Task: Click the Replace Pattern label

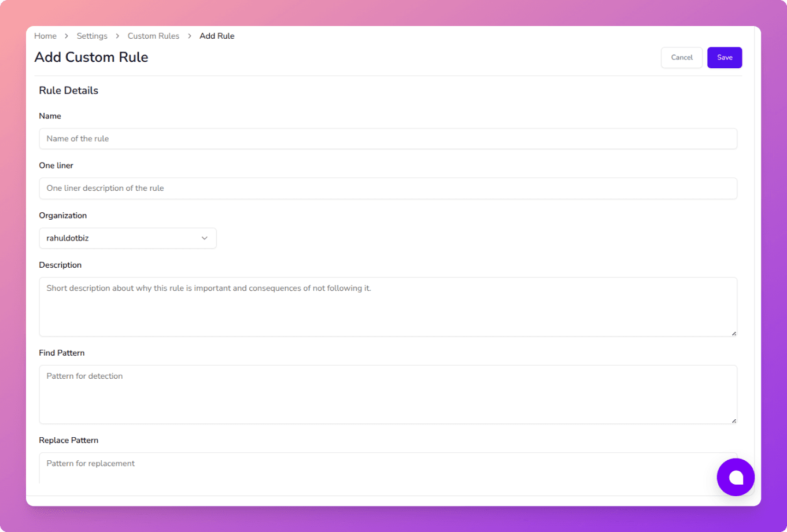Action: (x=69, y=440)
